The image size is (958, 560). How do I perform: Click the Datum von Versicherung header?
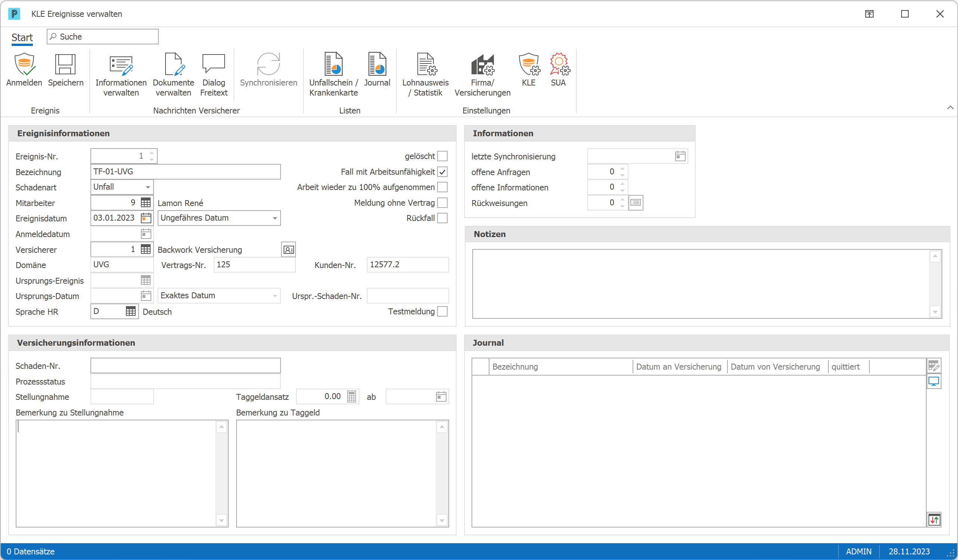(x=777, y=367)
